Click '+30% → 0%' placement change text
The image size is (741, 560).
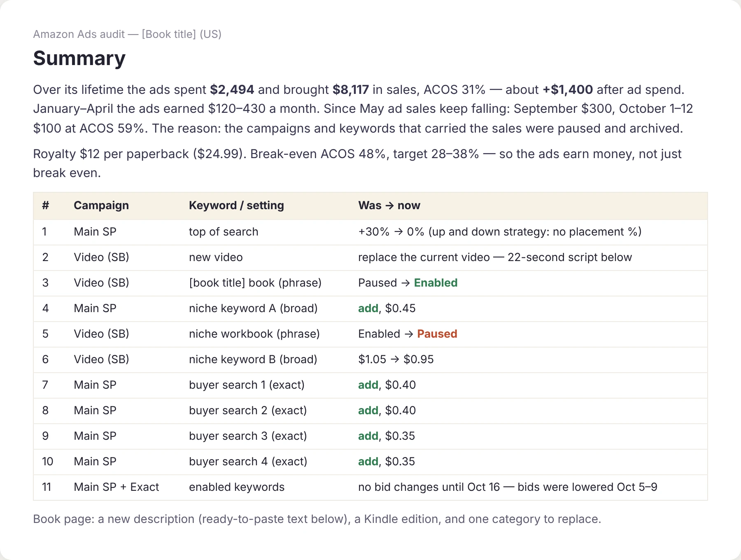coord(391,232)
